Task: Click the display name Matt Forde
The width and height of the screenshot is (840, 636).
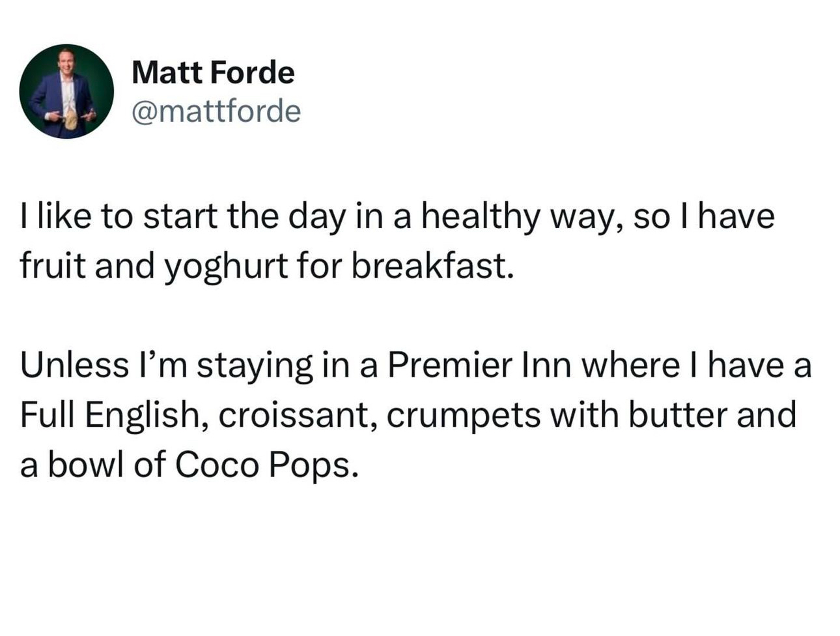Action: click(x=213, y=72)
